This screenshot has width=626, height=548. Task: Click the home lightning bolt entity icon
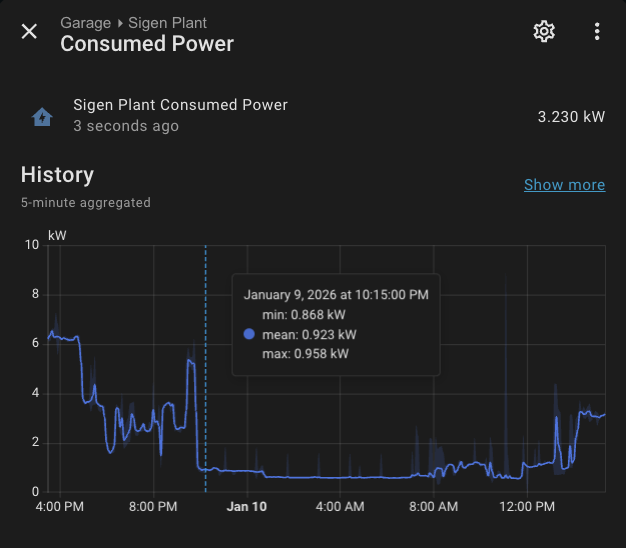click(42, 117)
